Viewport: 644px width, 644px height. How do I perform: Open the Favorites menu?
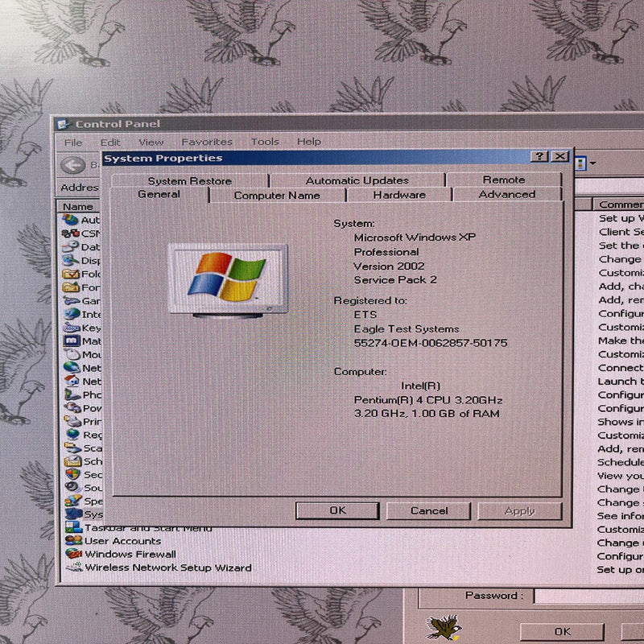tap(206, 142)
